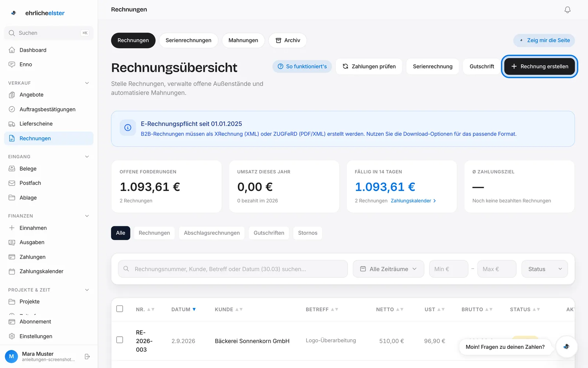Open notifications bell icon

tap(567, 10)
